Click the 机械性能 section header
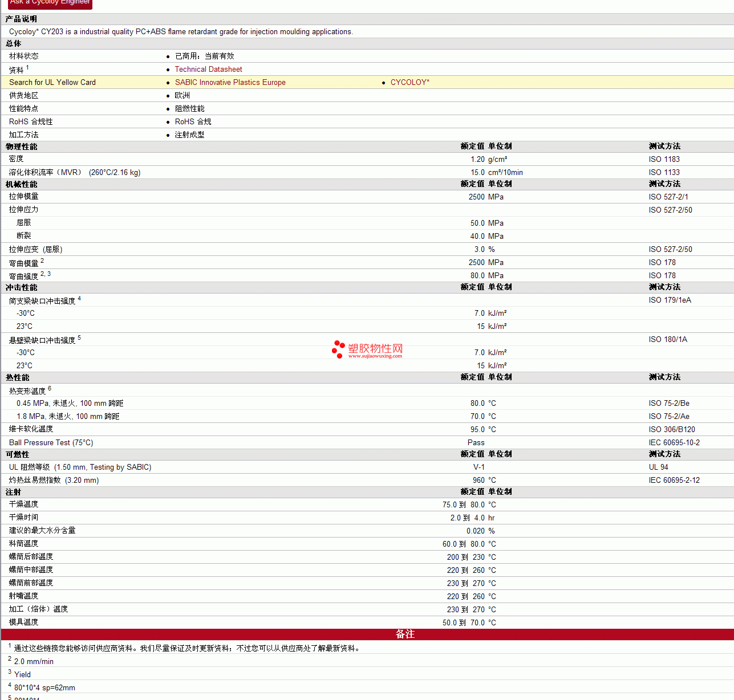This screenshot has height=700, width=734. coord(21,184)
